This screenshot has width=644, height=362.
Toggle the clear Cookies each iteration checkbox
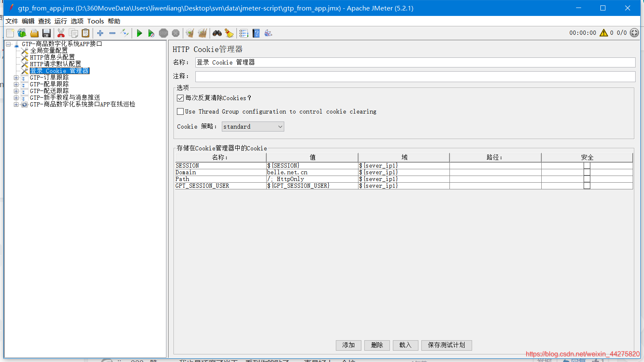[x=180, y=98]
